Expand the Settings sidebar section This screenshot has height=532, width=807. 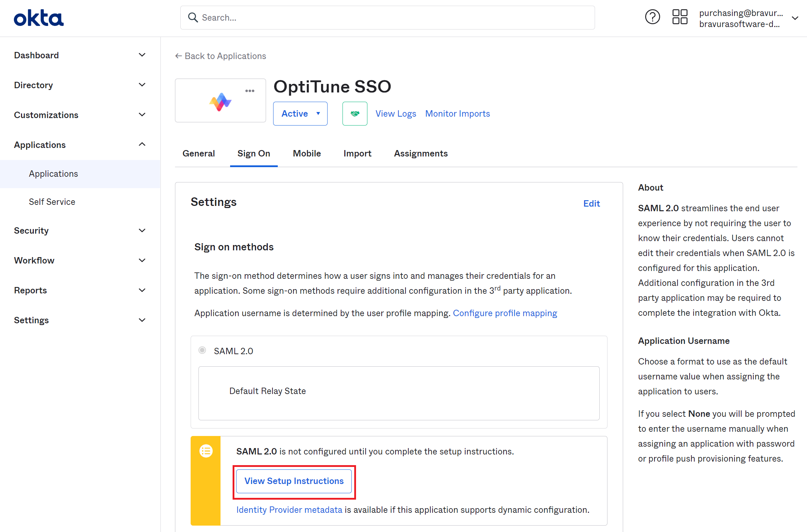80,320
